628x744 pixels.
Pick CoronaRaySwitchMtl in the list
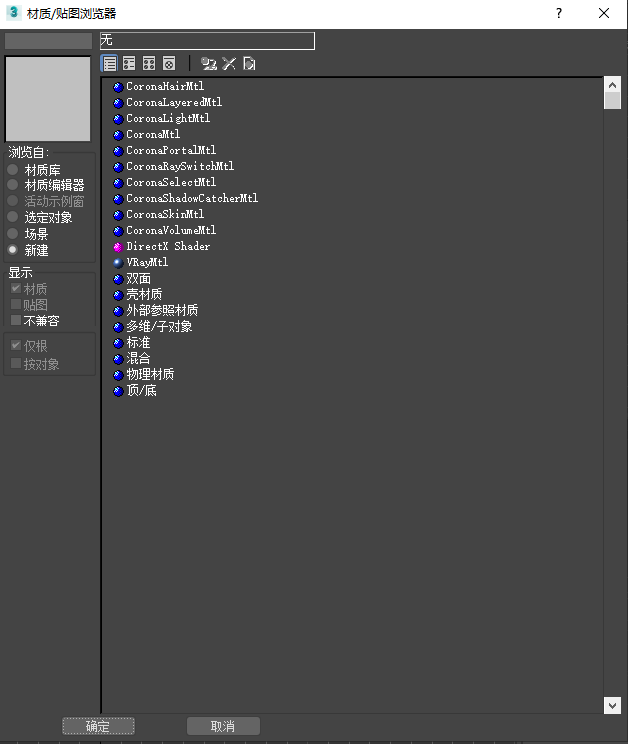(180, 167)
